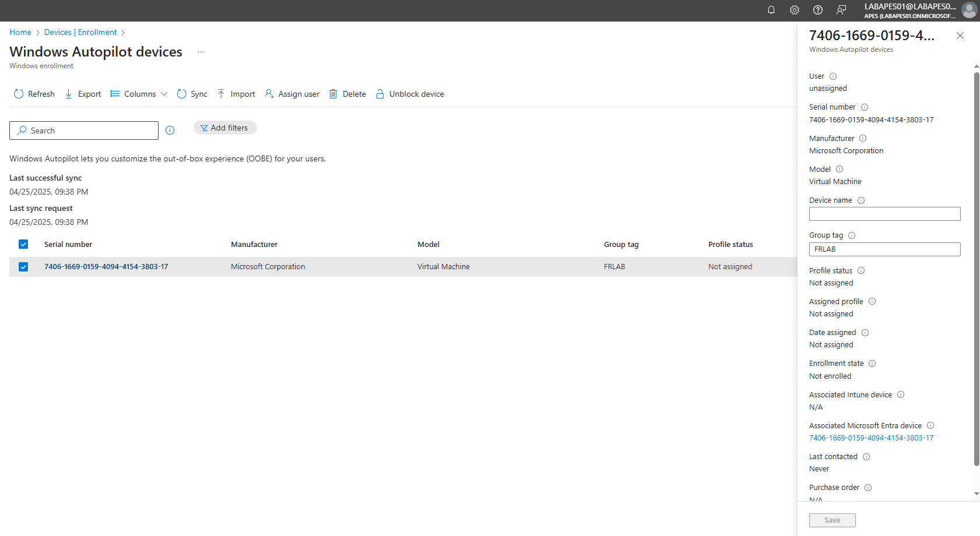Click the device Search input field
The height and width of the screenshot is (536, 980).
click(83, 130)
